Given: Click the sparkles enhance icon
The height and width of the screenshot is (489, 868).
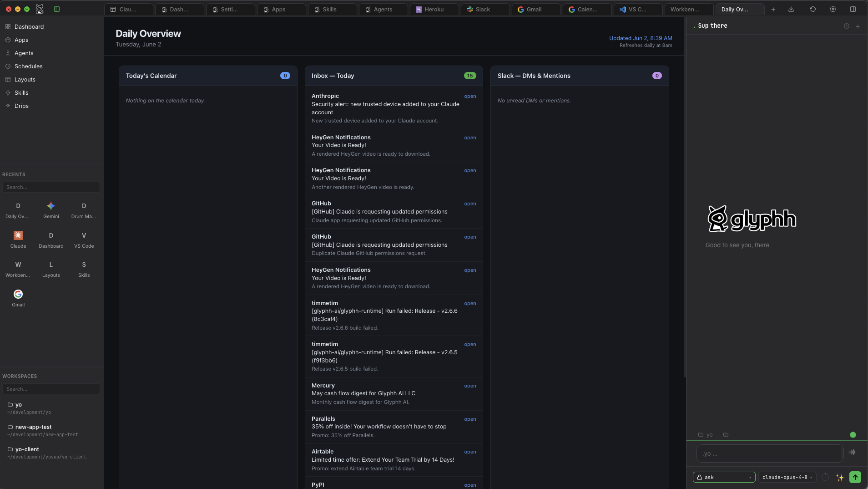Looking at the screenshot, I should pyautogui.click(x=840, y=477).
